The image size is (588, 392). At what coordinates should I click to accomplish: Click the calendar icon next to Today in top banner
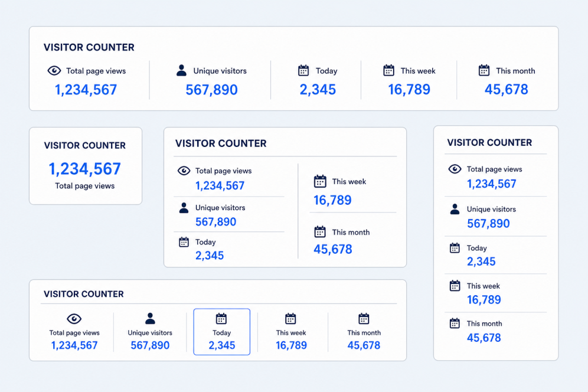[x=303, y=70]
